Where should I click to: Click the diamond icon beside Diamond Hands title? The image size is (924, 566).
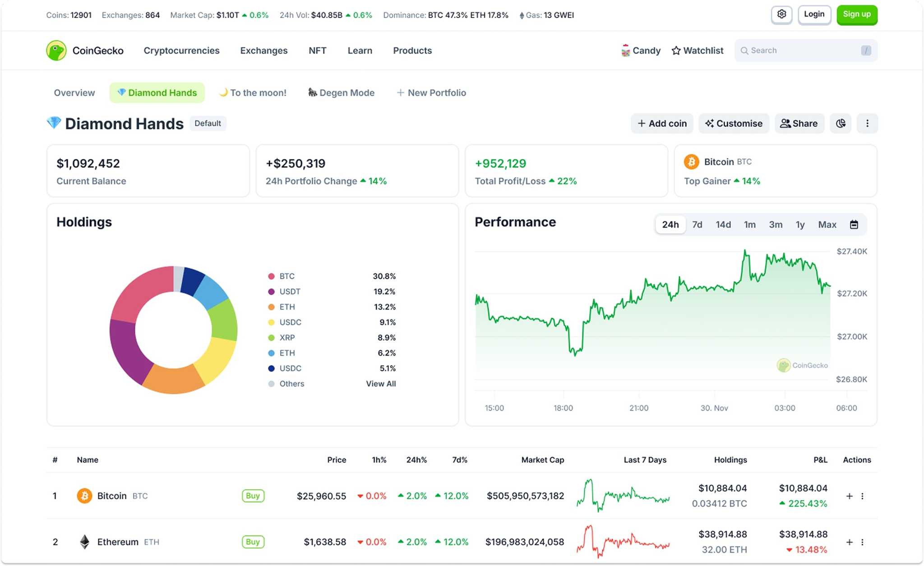click(x=54, y=123)
